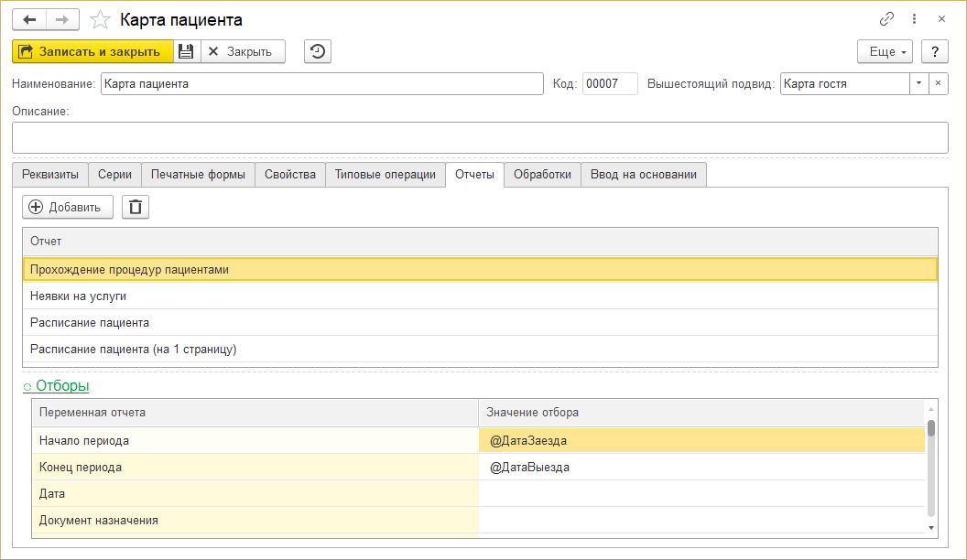
Task: Clear the Вышестоящий подвид field value
Action: [938, 83]
